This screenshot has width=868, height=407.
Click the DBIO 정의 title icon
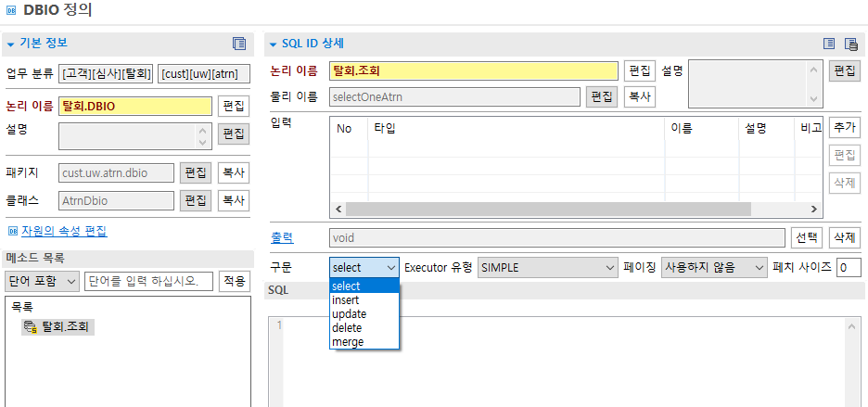10,11
